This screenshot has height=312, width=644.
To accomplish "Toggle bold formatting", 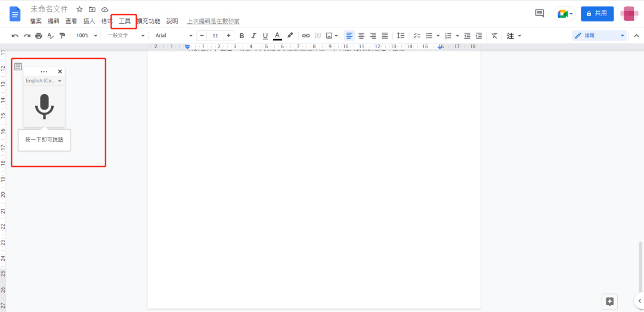I will [x=241, y=36].
